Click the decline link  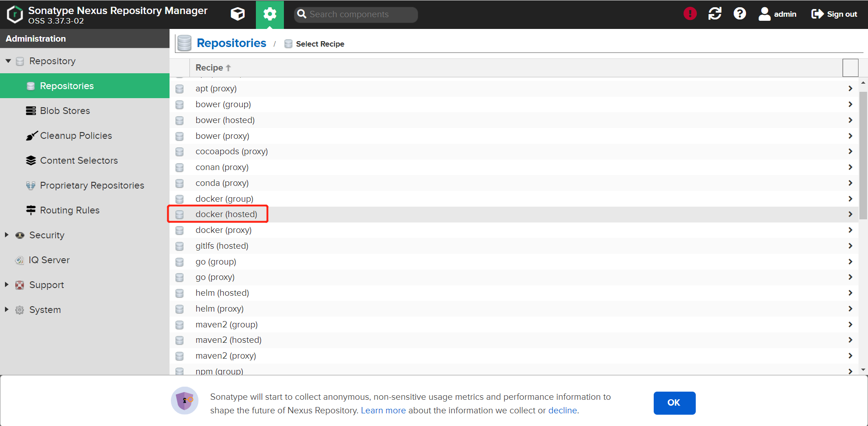coord(562,411)
